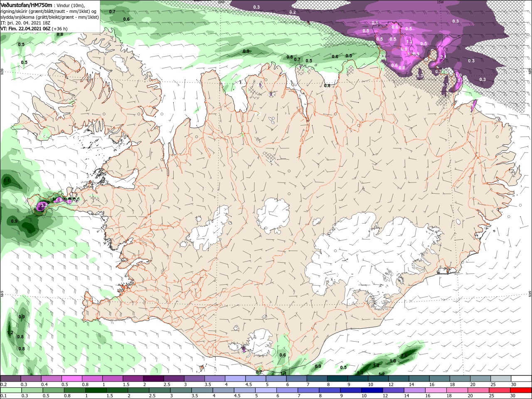This screenshot has height=399, width=532.
Task: Pick the 1.5 purple swatch in snow scale
Action: (133, 379)
